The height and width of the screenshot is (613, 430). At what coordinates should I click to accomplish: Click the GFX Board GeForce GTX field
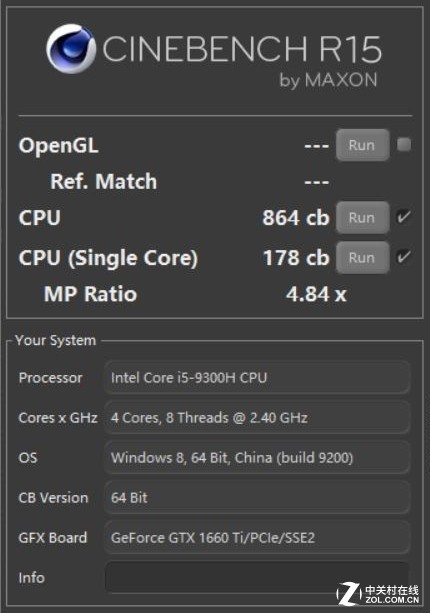[x=257, y=538]
